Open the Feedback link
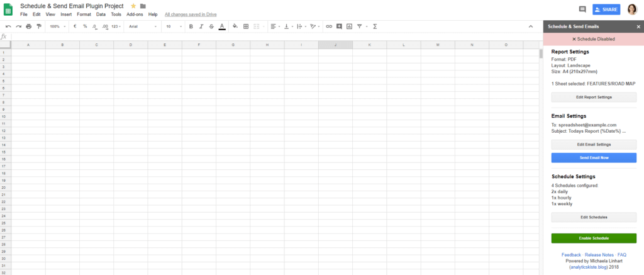 click(571, 255)
